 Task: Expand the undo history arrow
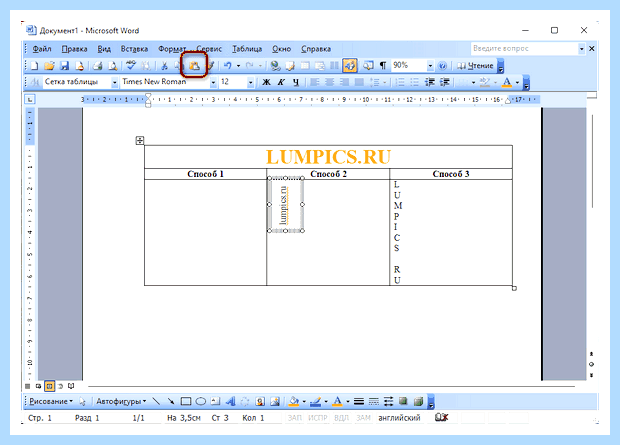(238, 66)
